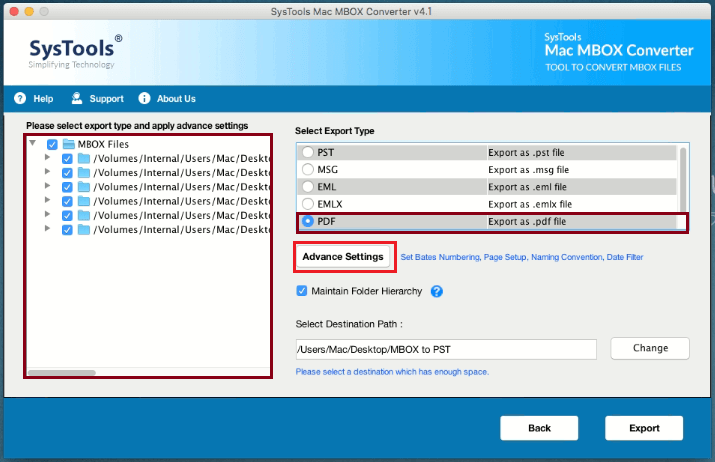Start the Export
The height and width of the screenshot is (462, 715).
644,428
